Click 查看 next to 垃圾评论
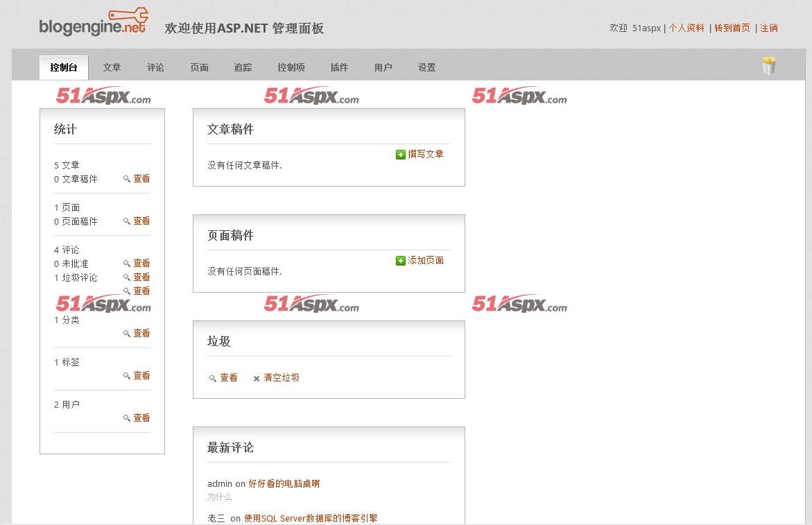Image resolution: width=812 pixels, height=525 pixels. coord(141,277)
